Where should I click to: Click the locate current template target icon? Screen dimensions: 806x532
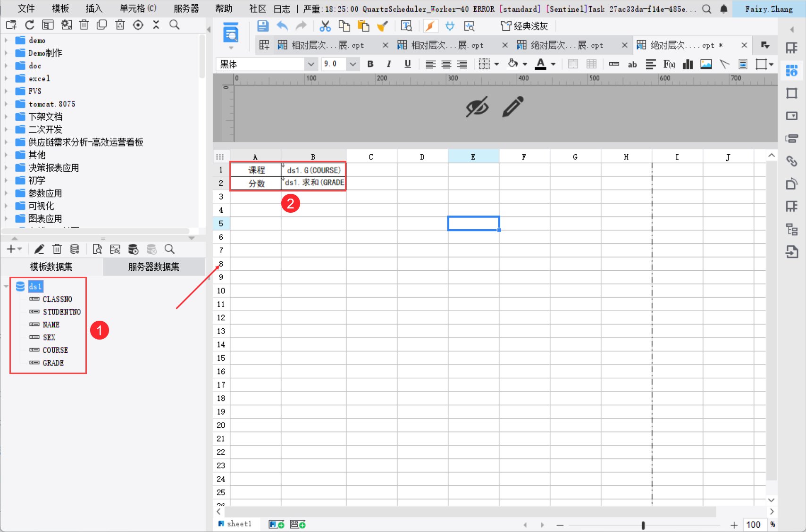138,25
